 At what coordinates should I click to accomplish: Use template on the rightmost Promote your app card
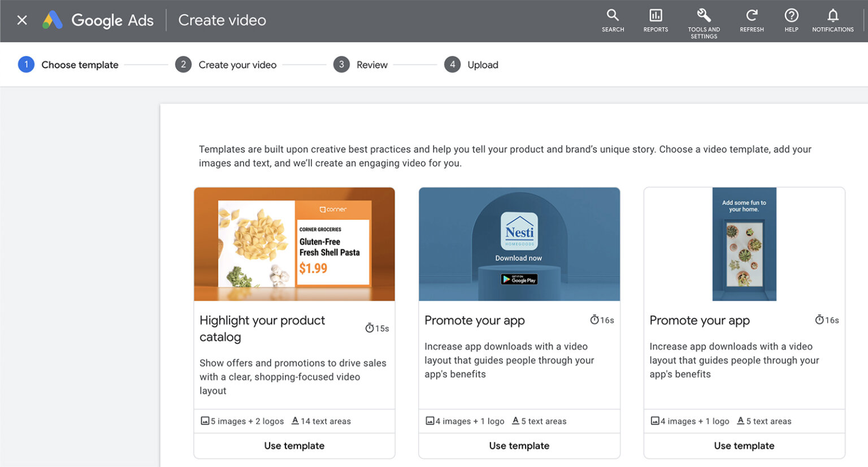(744, 446)
